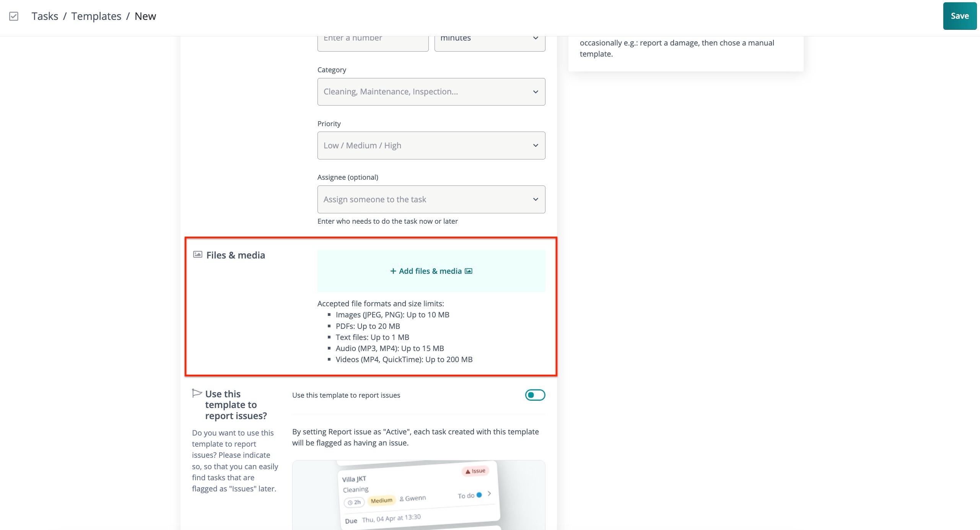
Task: Click the red Issue warning badge
Action: pyautogui.click(x=475, y=471)
